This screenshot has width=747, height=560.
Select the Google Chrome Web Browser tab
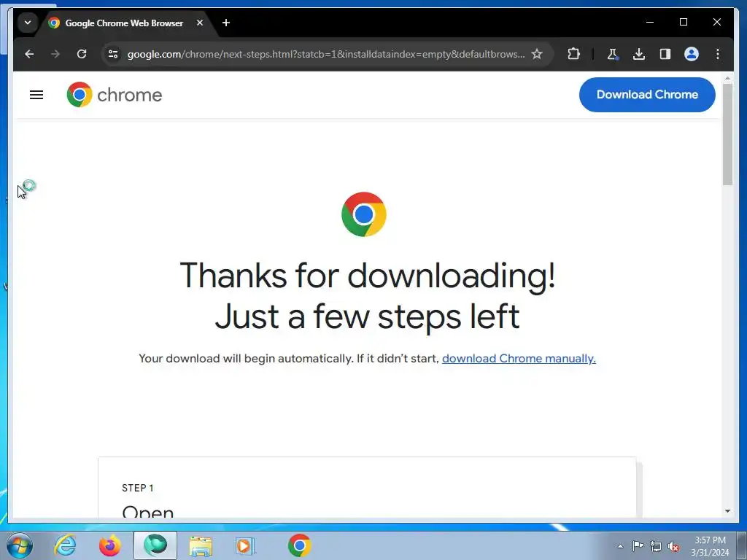[124, 23]
